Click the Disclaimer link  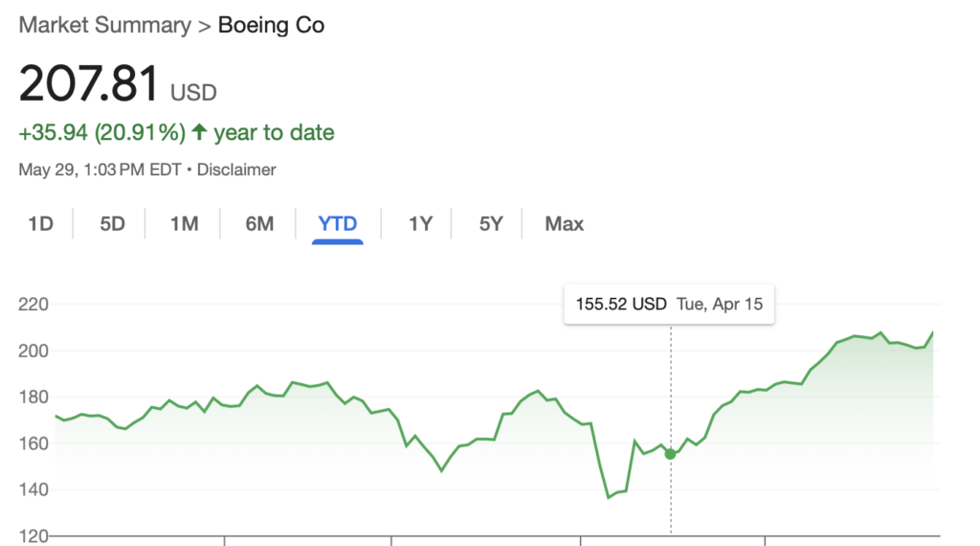coord(236,170)
